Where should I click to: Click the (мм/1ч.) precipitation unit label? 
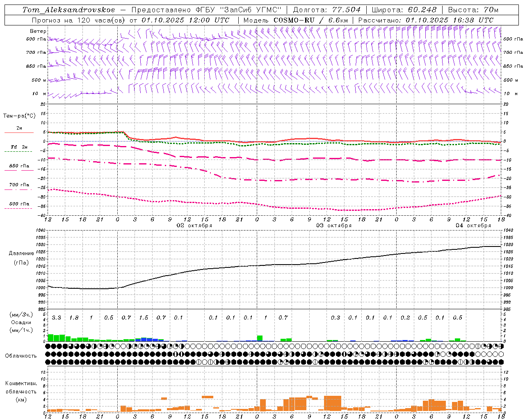pyautogui.click(x=21, y=330)
